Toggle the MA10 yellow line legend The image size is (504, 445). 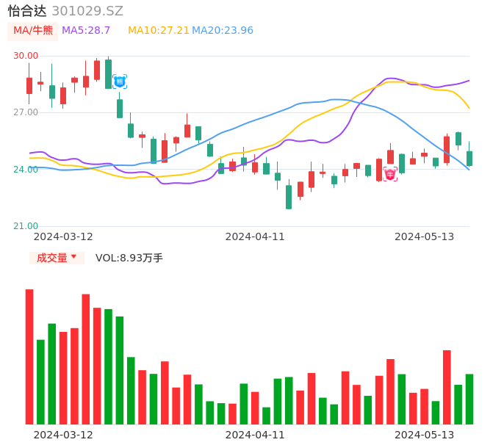point(158,31)
